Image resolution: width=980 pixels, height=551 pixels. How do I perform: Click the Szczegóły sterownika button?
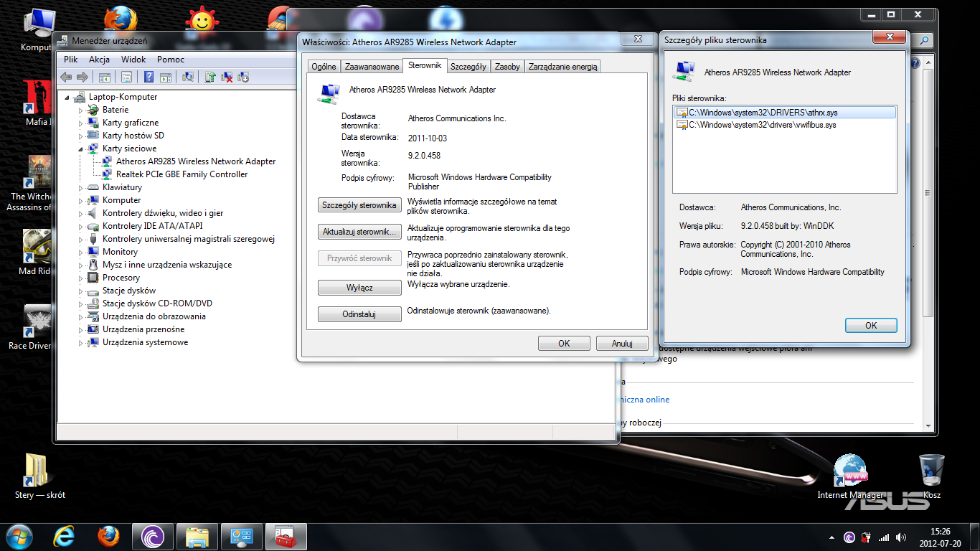pos(359,205)
